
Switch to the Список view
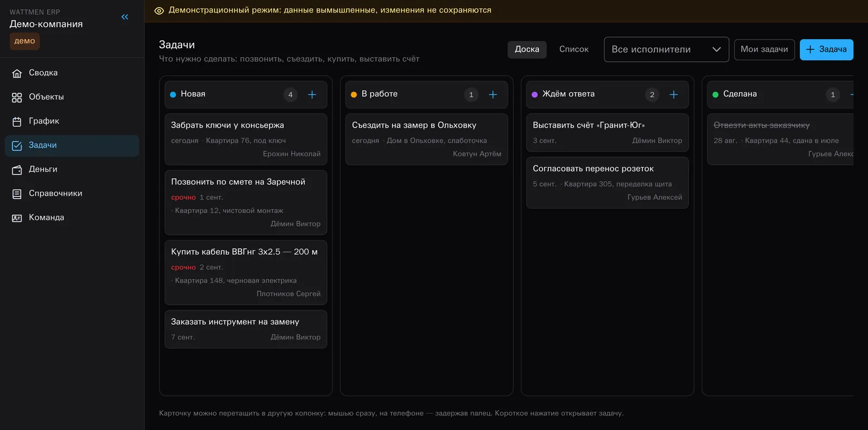(x=574, y=49)
